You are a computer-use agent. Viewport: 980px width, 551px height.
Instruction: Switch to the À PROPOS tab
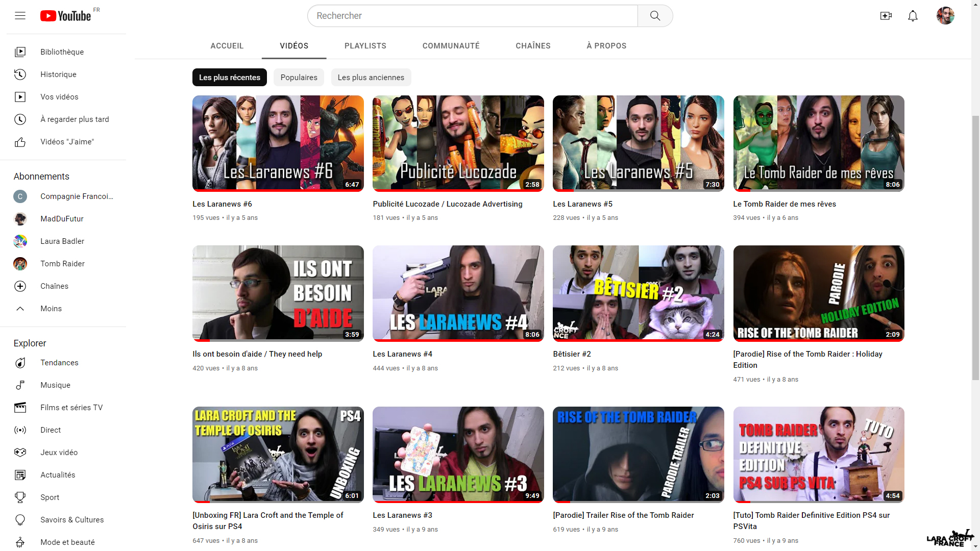point(606,46)
